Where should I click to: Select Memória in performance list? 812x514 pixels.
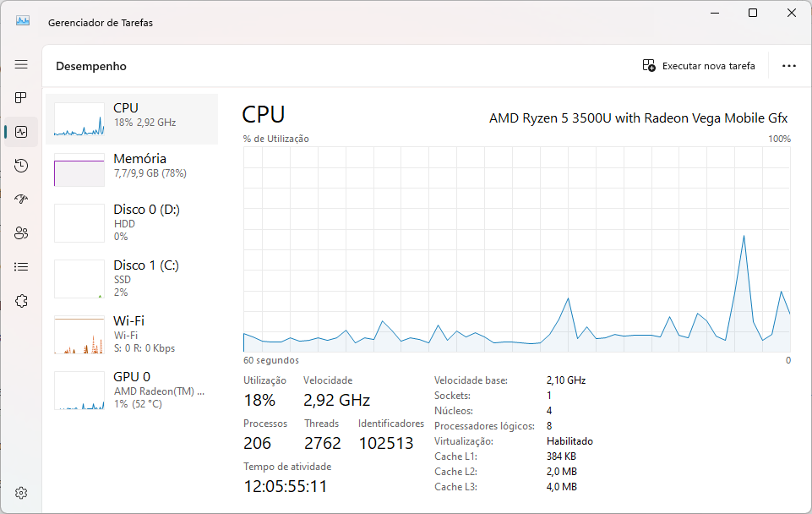pos(132,169)
